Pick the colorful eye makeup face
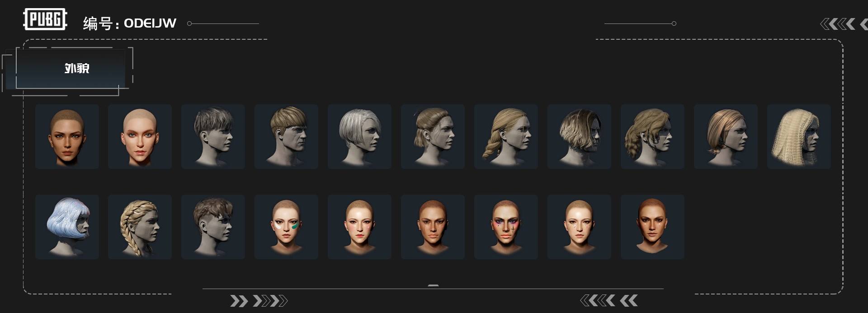The height and width of the screenshot is (313, 868). click(x=506, y=227)
